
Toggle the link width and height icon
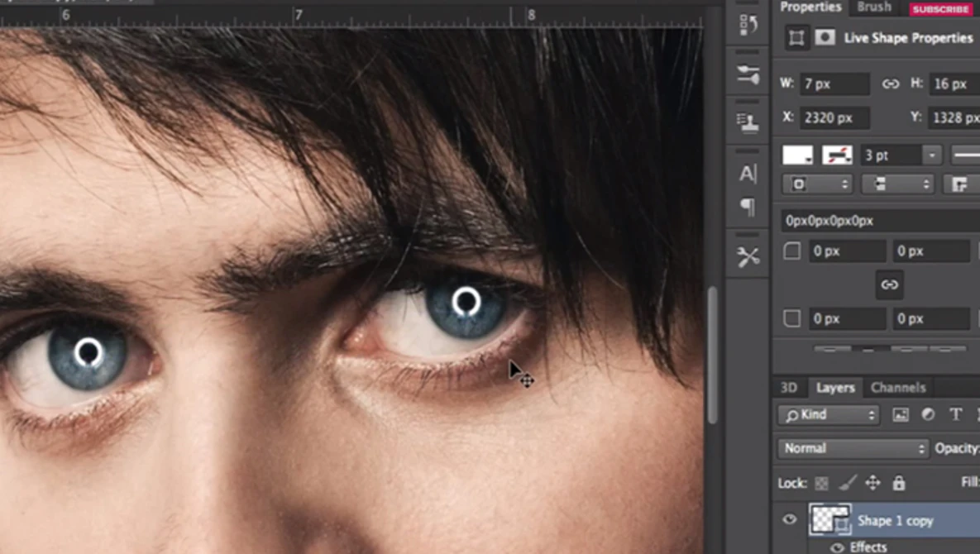890,84
